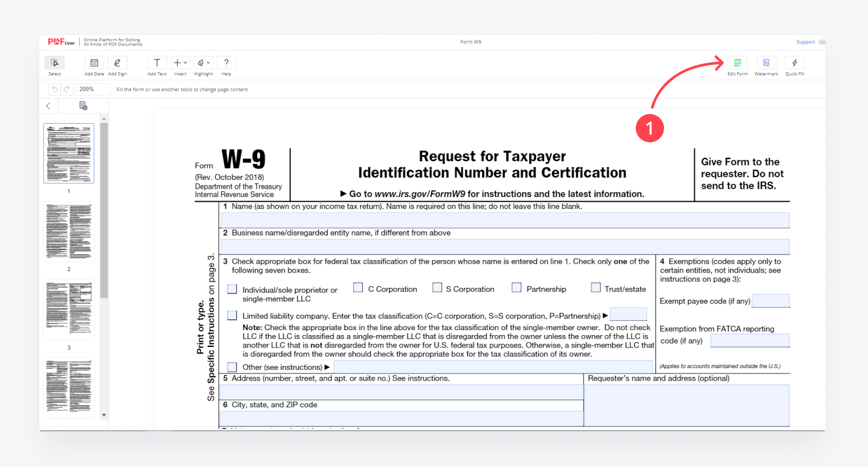The width and height of the screenshot is (868, 467).
Task: Click the thumbnail panel scroll down arrow
Action: 104,415
